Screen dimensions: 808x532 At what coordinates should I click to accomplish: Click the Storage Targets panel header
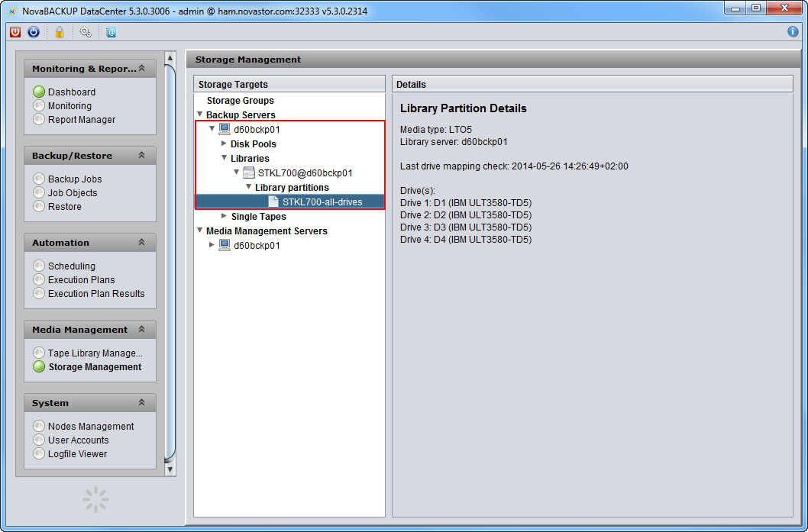click(x=289, y=84)
